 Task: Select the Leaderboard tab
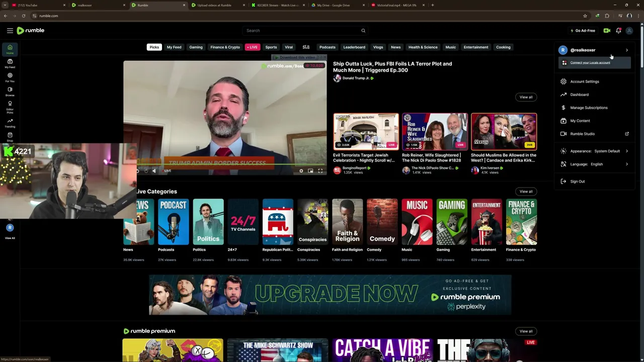pyautogui.click(x=354, y=47)
